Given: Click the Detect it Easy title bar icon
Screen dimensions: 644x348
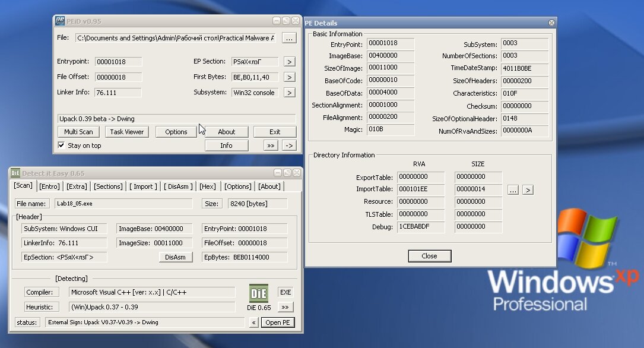Looking at the screenshot, I should point(15,173).
